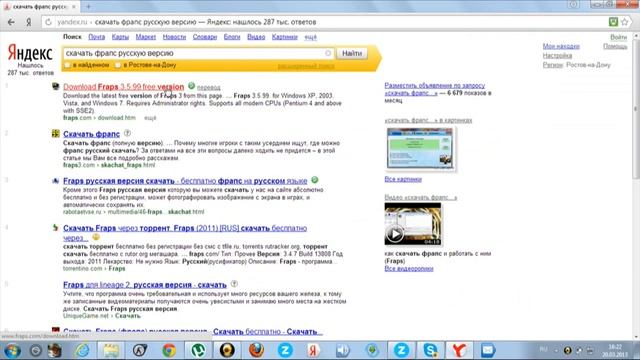Launch Firefox from the taskbar

coord(256,350)
